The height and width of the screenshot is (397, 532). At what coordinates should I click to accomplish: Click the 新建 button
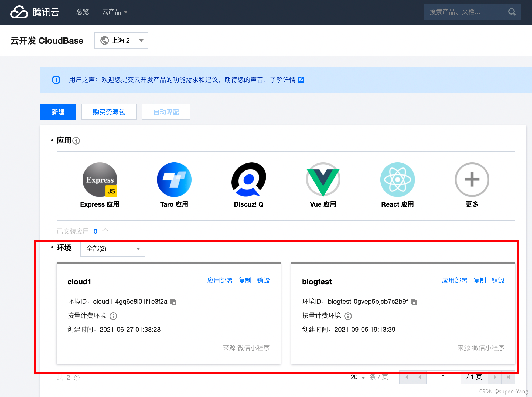[58, 112]
